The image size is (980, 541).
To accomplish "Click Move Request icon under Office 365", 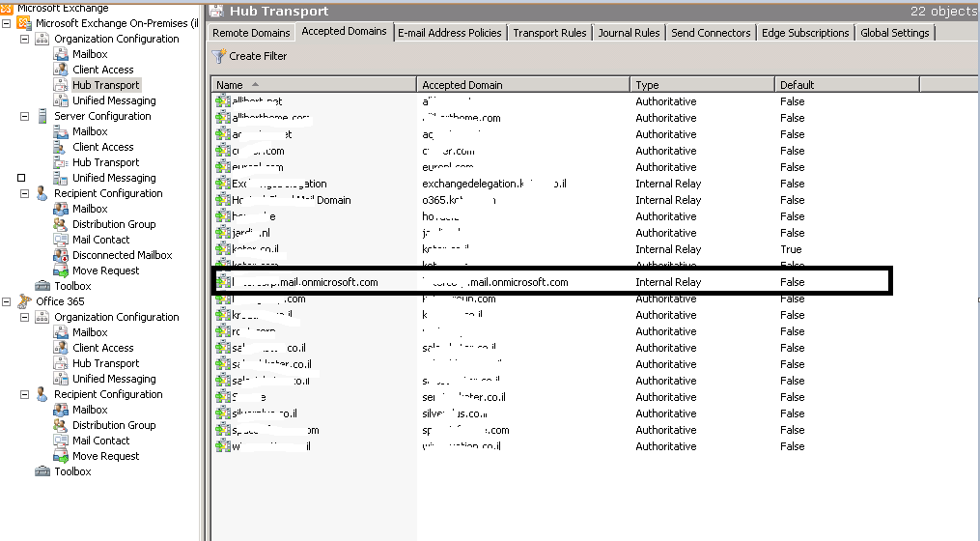I will click(x=61, y=456).
